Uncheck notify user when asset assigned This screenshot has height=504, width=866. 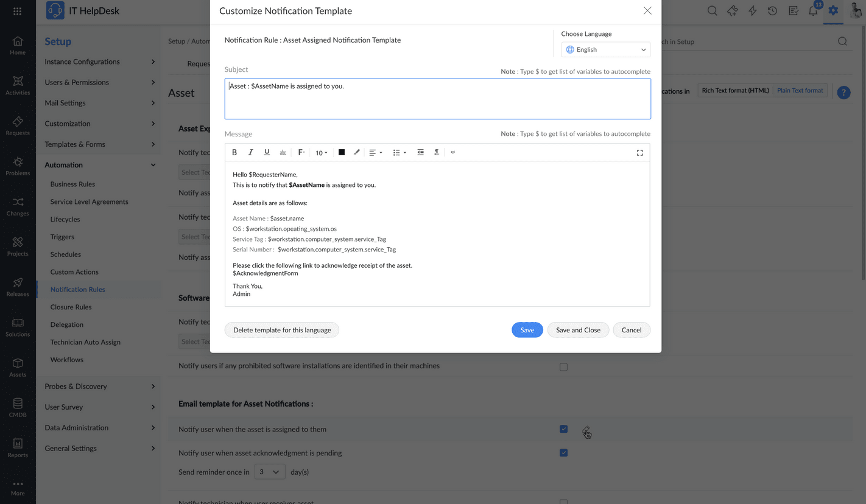pyautogui.click(x=563, y=429)
